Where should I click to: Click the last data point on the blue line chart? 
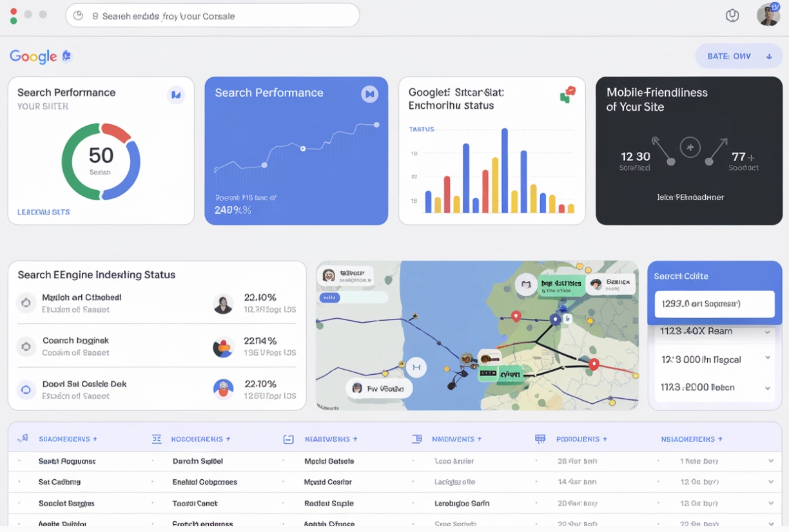(x=376, y=125)
